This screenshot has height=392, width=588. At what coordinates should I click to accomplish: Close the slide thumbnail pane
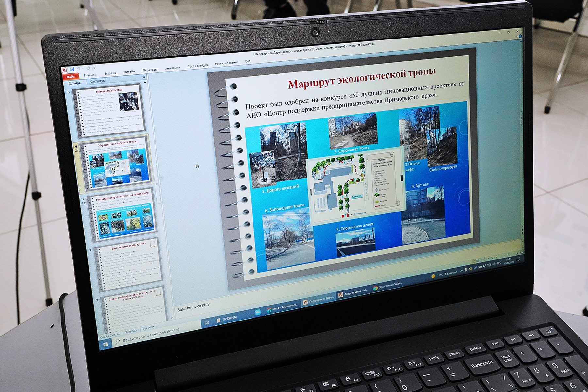click(144, 77)
